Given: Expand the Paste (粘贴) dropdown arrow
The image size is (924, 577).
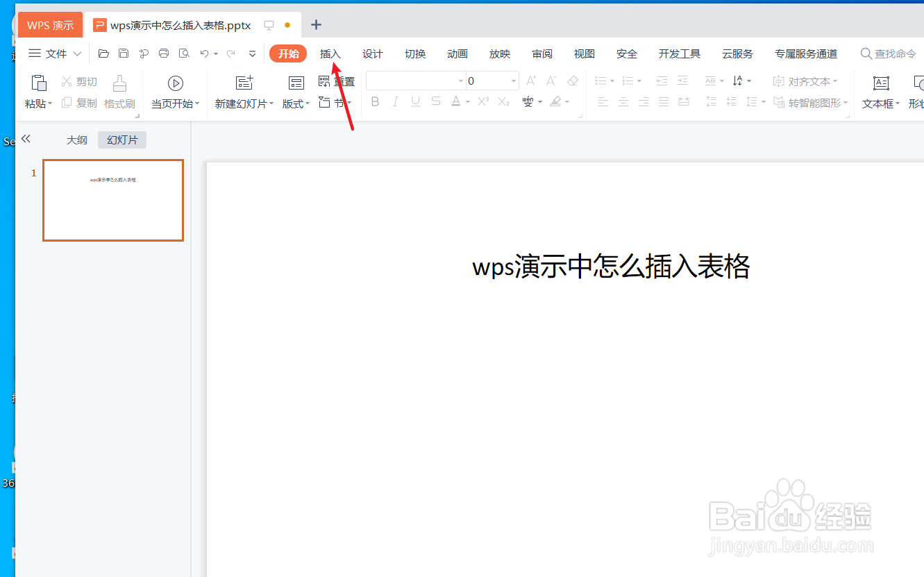Looking at the screenshot, I should (50, 104).
